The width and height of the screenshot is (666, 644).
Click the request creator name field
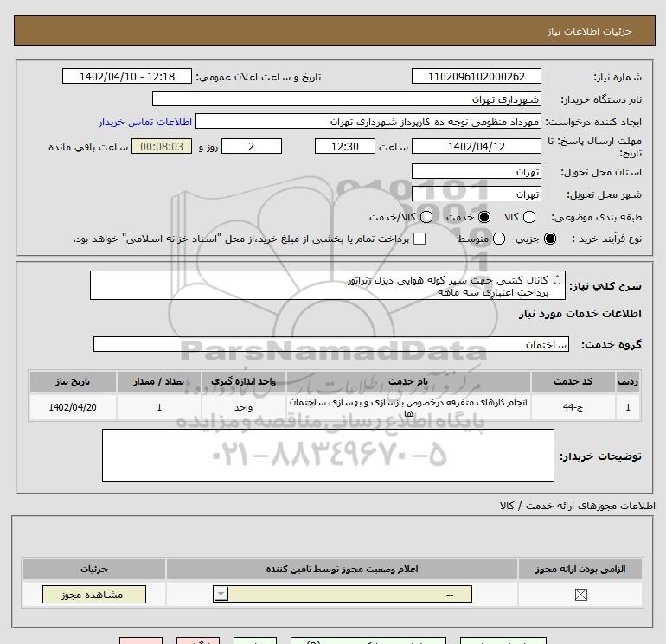click(x=368, y=122)
